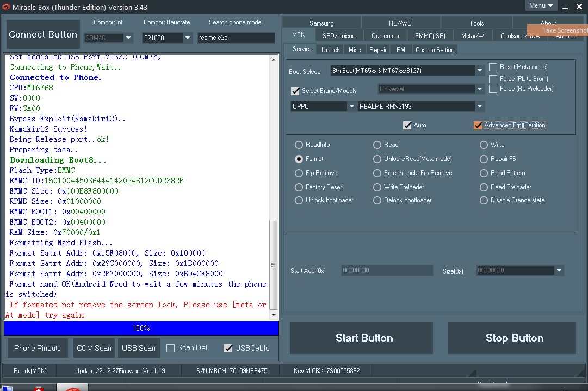Choose the Factory Reset option
588x391 pixels.
[x=299, y=187]
